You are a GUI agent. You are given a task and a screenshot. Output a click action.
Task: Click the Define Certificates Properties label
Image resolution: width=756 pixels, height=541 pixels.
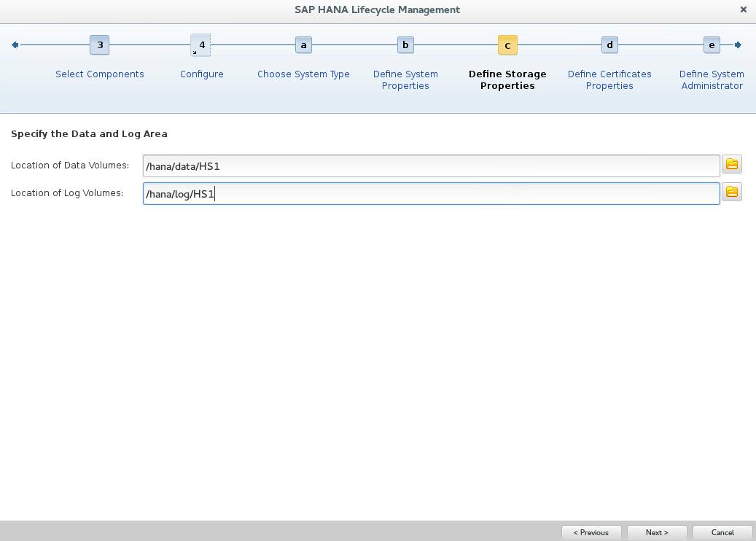[x=609, y=79]
